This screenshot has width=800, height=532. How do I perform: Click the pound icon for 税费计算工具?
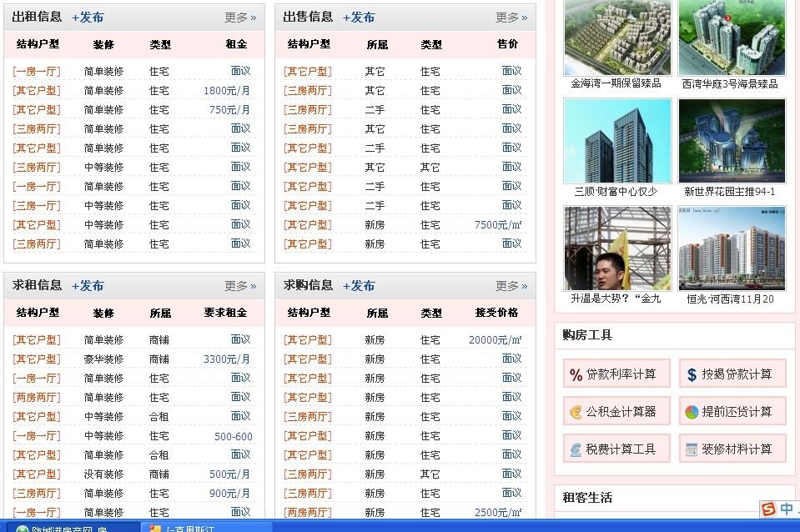(x=576, y=449)
